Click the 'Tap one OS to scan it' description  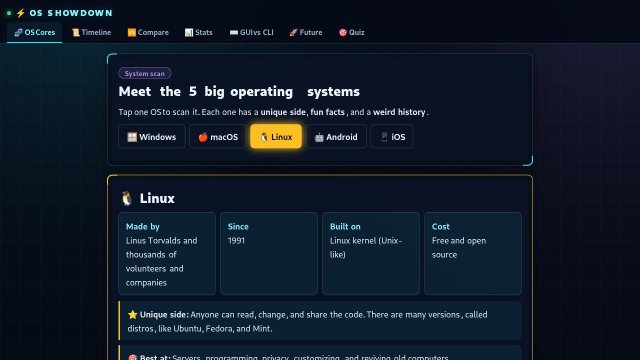273,112
